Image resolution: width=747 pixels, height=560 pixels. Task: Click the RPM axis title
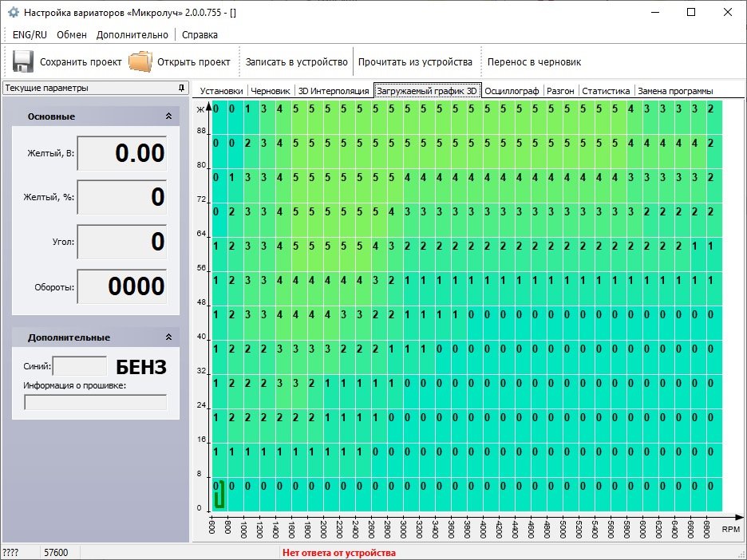(x=731, y=529)
